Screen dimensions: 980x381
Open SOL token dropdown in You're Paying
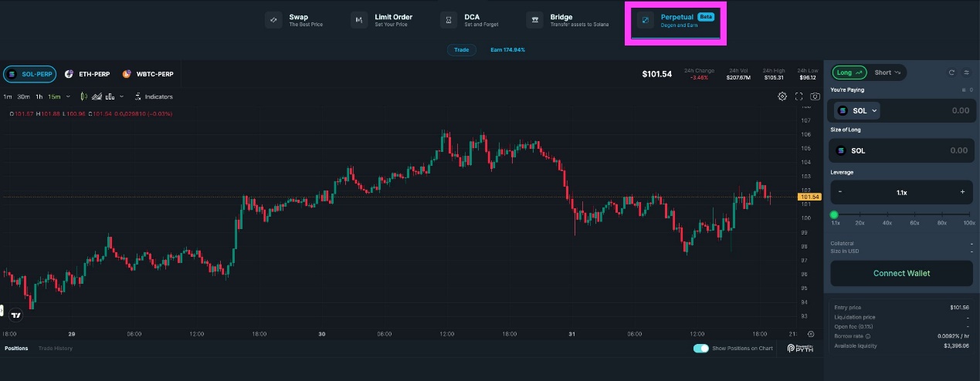tap(858, 111)
